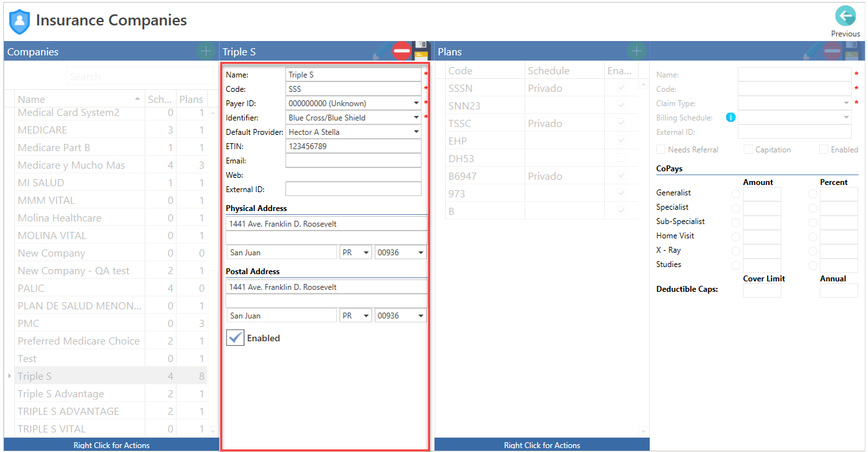Check the Capitation checkbox

tap(748, 149)
